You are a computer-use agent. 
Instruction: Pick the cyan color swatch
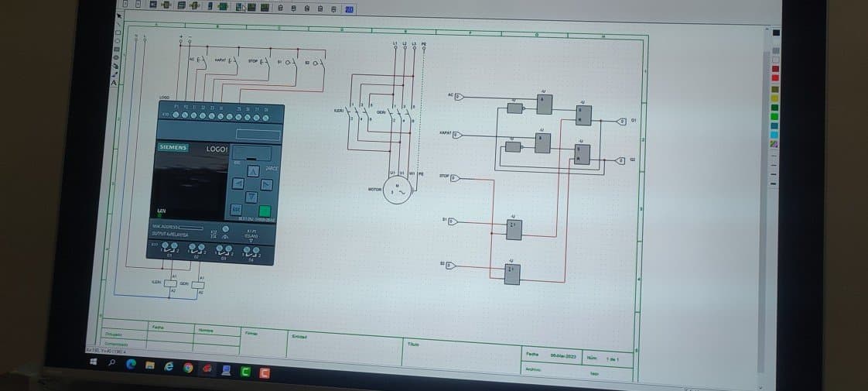click(x=774, y=135)
